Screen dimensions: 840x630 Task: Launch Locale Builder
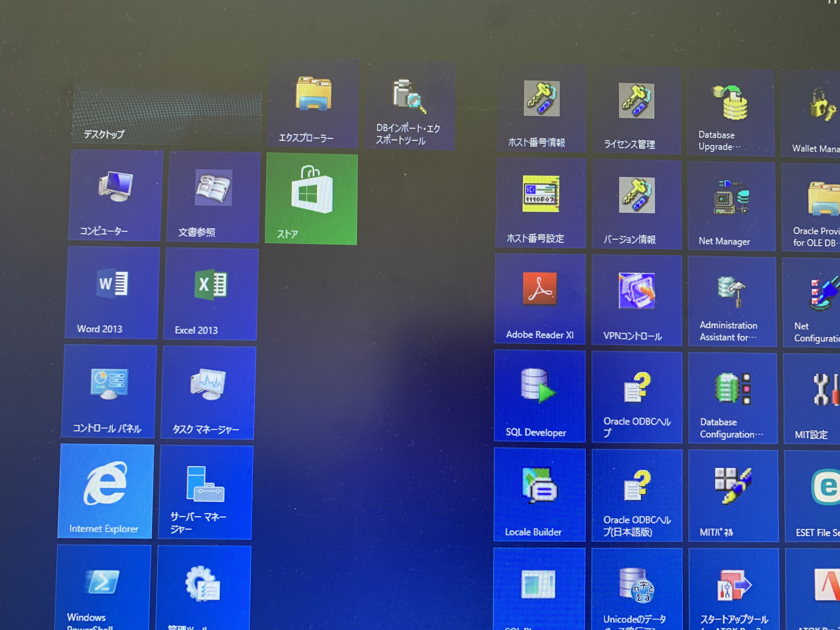coord(539,494)
